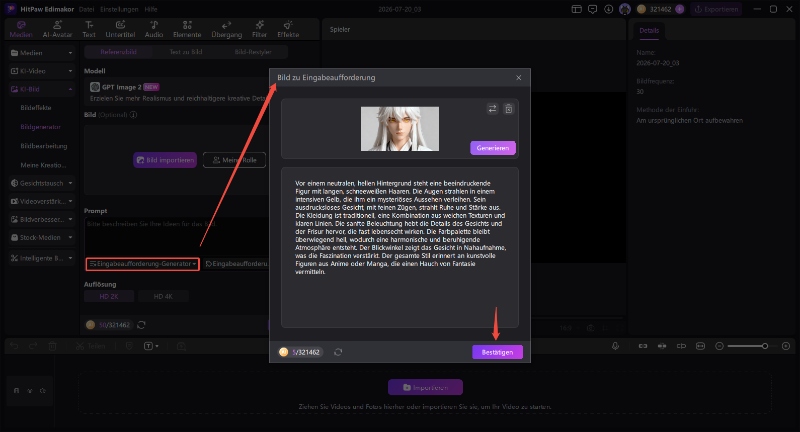The width and height of the screenshot is (800, 432).
Task: Open the Übergang transitions tool
Action: (x=227, y=29)
